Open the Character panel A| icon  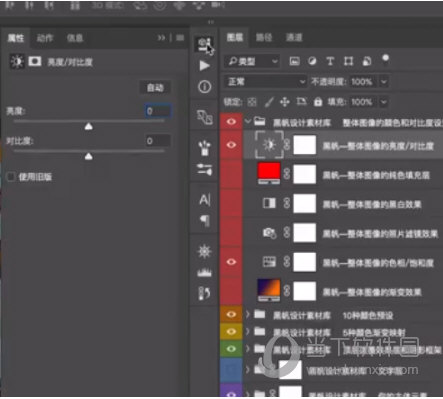coord(204,200)
